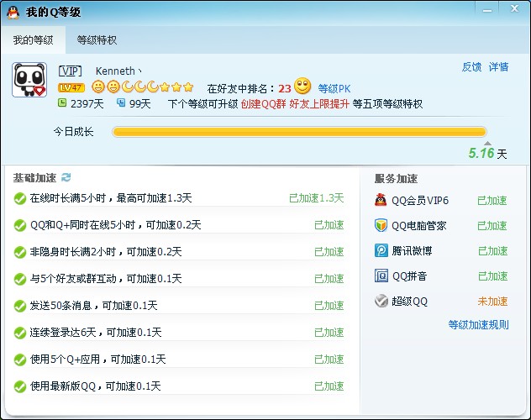This screenshot has height=420, width=531.
Task: Click the 超级QQ service label
Action: click(410, 302)
